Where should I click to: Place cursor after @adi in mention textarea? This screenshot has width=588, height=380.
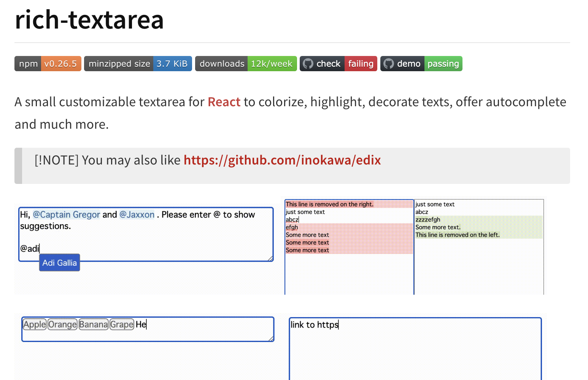click(x=40, y=249)
